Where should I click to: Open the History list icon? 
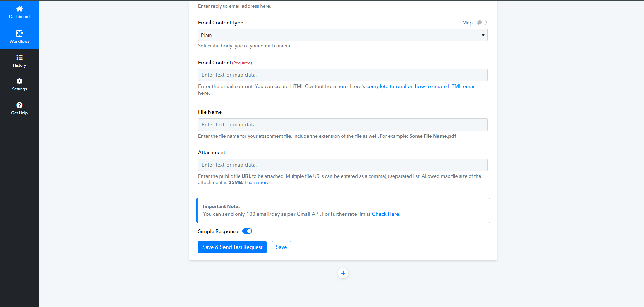coord(19,57)
